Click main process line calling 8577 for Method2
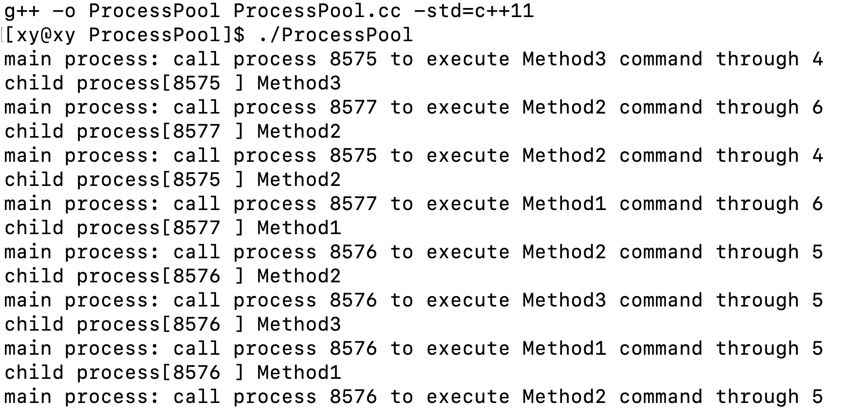 click(413, 107)
